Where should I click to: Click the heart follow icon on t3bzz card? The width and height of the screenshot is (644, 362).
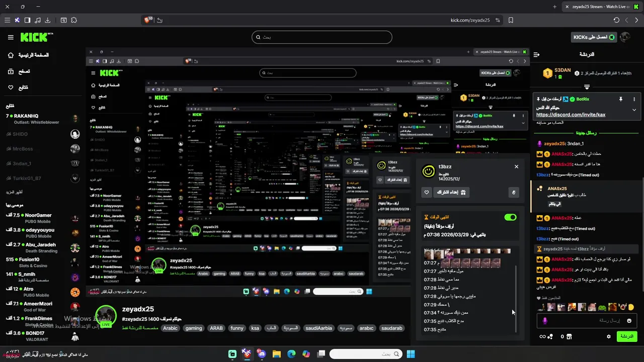[427, 192]
